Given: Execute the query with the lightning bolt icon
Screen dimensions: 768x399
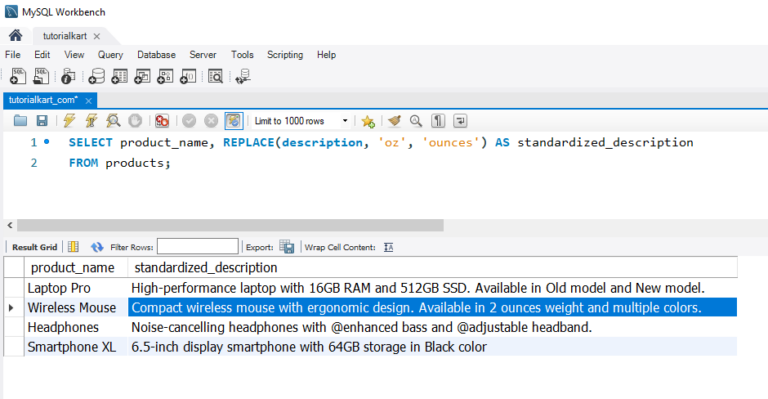Looking at the screenshot, I should tap(69, 120).
